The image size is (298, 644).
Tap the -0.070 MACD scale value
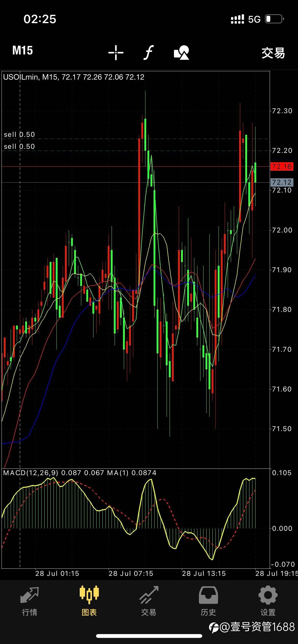[x=283, y=565]
